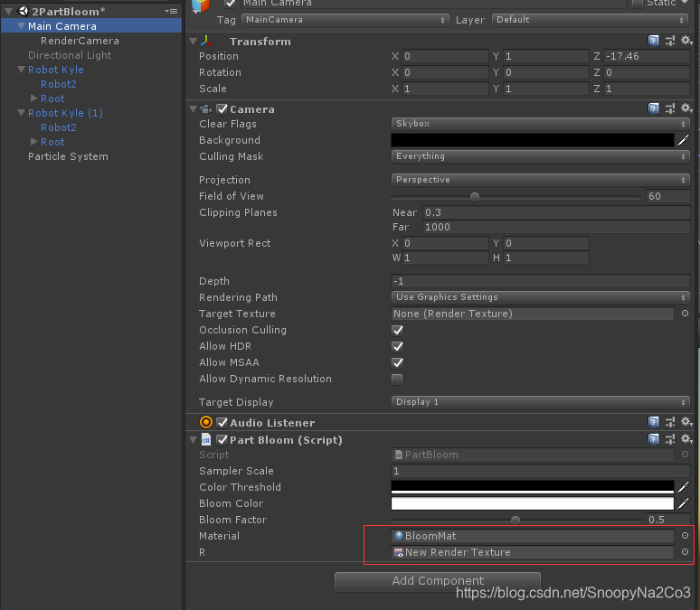
Task: Select 2PartBloom scene row
Action: tap(91, 11)
